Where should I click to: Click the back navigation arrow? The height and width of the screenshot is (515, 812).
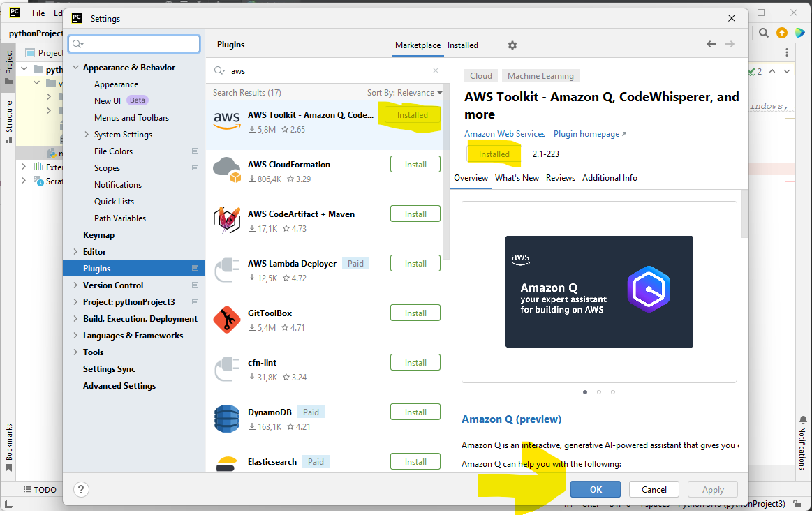[711, 44]
